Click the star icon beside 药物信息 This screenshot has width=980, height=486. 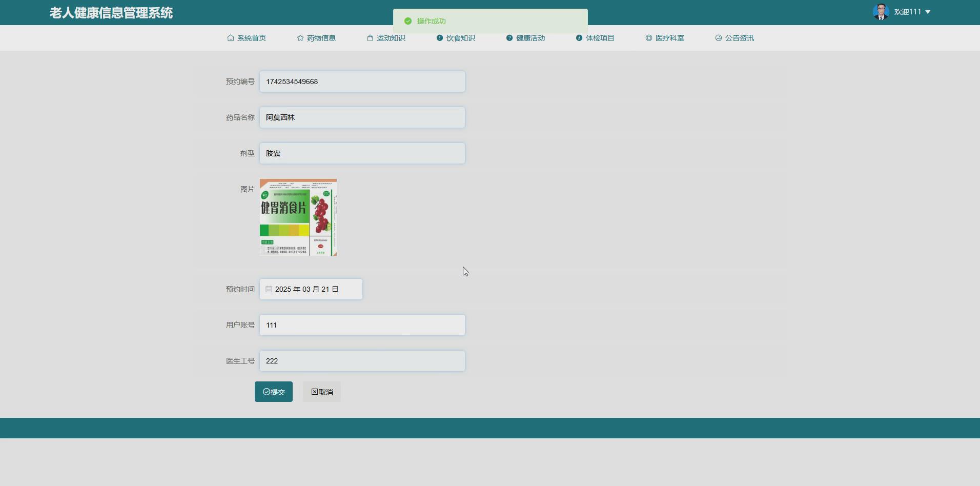(300, 38)
